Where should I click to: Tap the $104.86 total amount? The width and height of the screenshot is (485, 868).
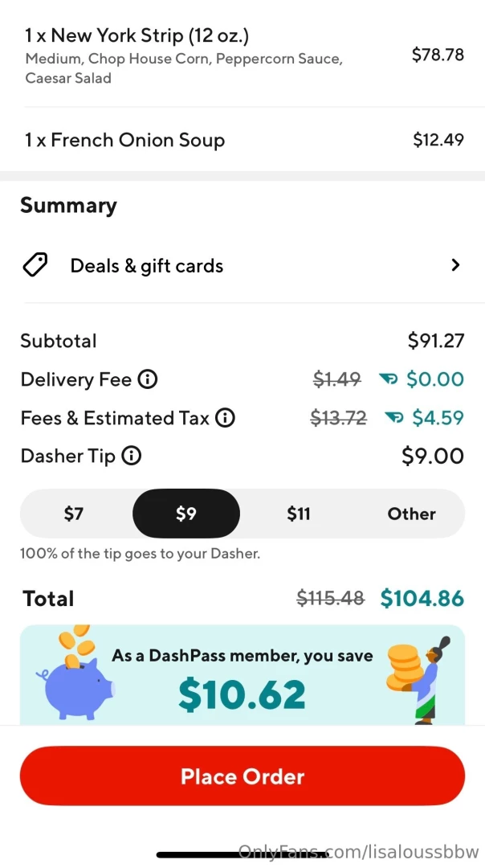pyautogui.click(x=422, y=599)
